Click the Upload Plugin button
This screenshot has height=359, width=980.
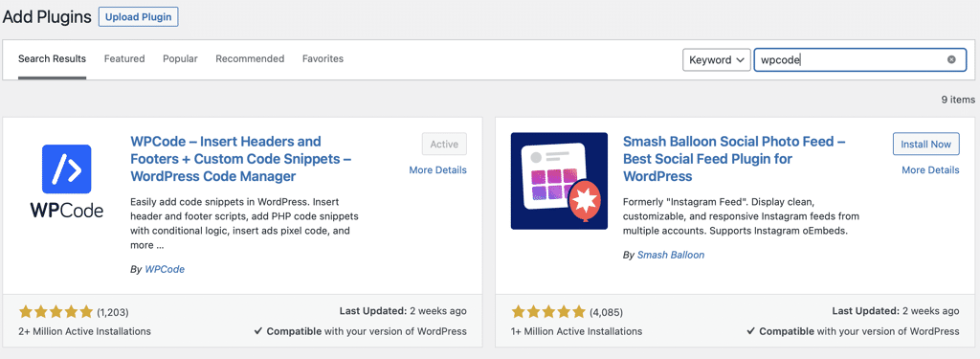[139, 17]
